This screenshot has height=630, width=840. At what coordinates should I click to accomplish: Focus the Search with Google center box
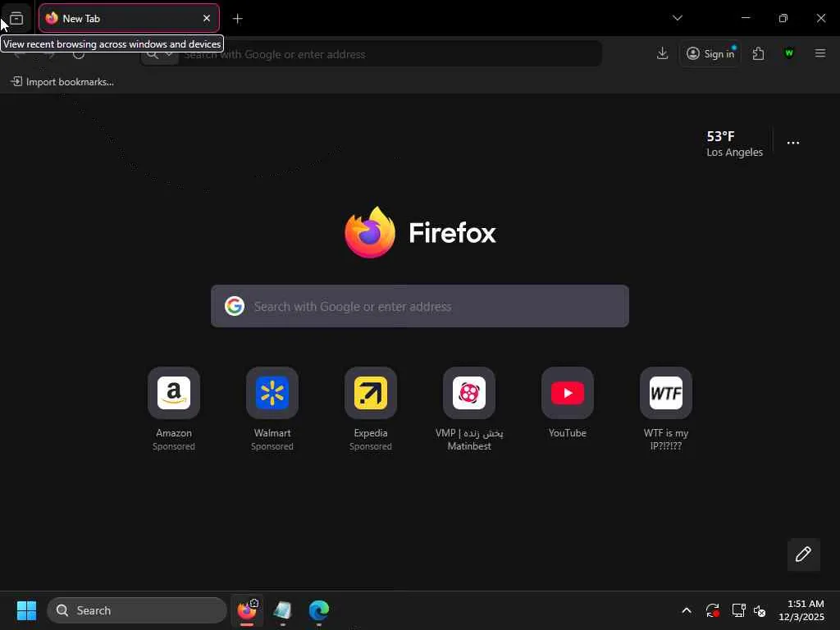tap(419, 306)
